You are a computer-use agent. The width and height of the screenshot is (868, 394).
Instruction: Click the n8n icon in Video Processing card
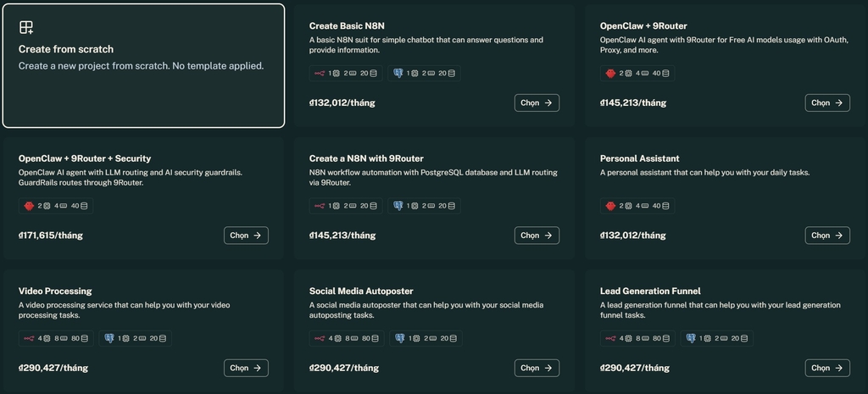[29, 338]
